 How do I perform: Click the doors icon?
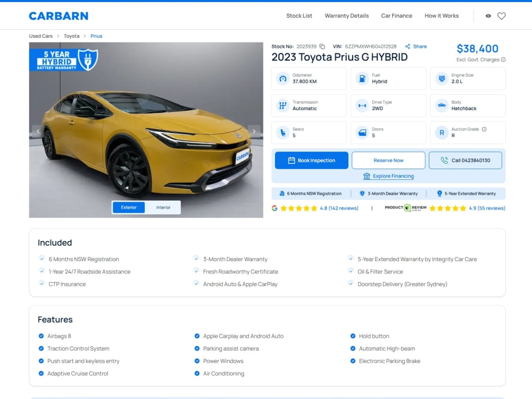pos(362,132)
